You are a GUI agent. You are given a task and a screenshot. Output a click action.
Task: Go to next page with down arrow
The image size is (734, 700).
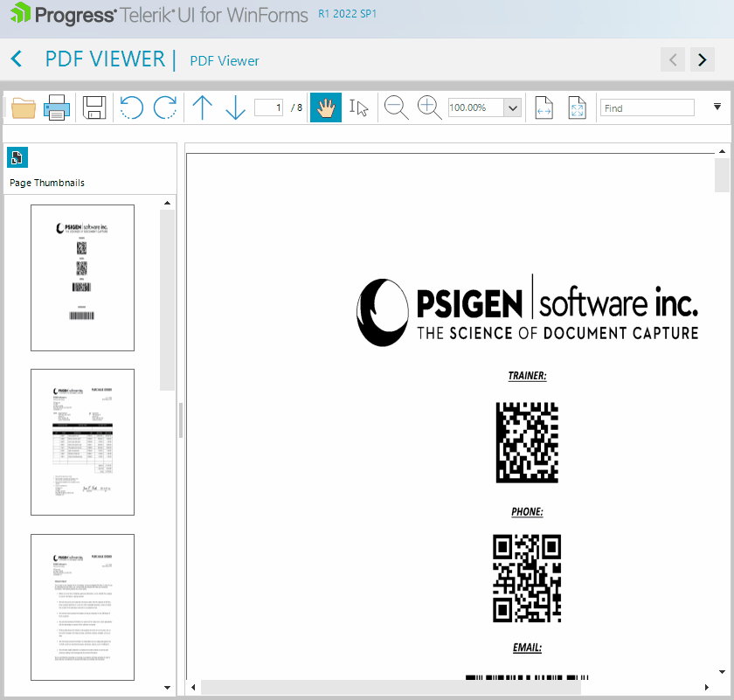click(235, 107)
